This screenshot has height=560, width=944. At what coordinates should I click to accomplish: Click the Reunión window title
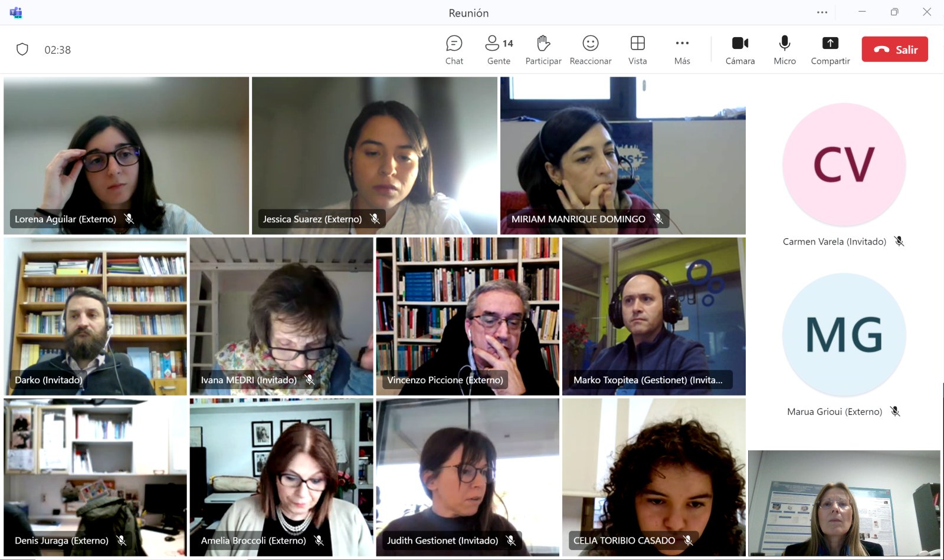[x=468, y=13]
